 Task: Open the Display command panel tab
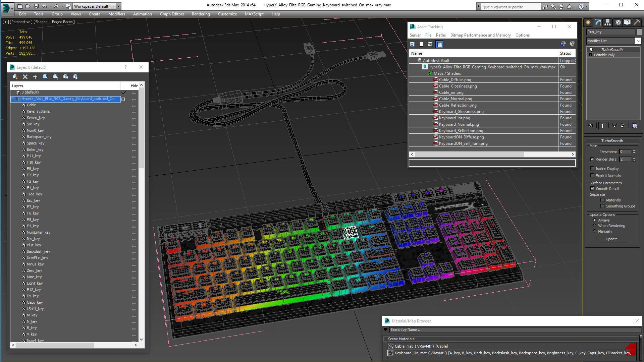(627, 22)
